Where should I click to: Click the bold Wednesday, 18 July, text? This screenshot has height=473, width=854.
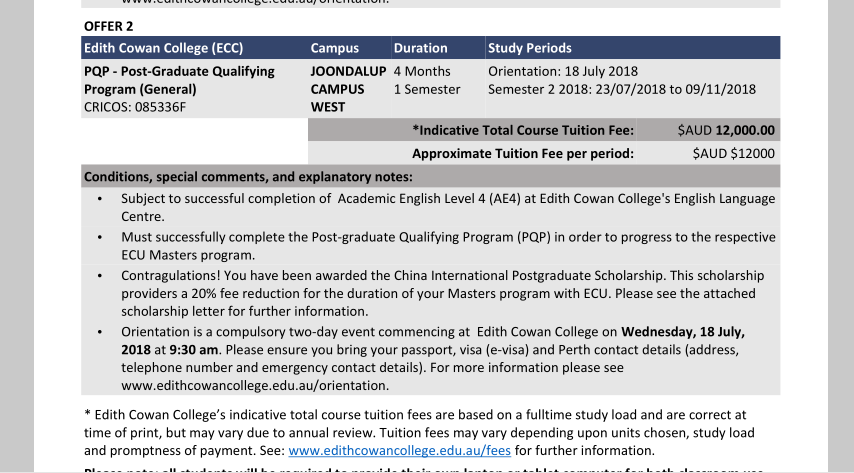(x=683, y=332)
